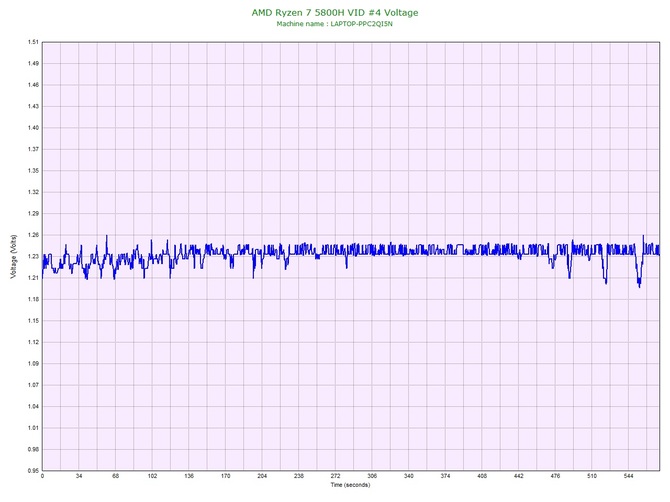The width and height of the screenshot is (670, 502).
Task: Click the 1.23 voltage axis tick
Action: click(x=33, y=256)
